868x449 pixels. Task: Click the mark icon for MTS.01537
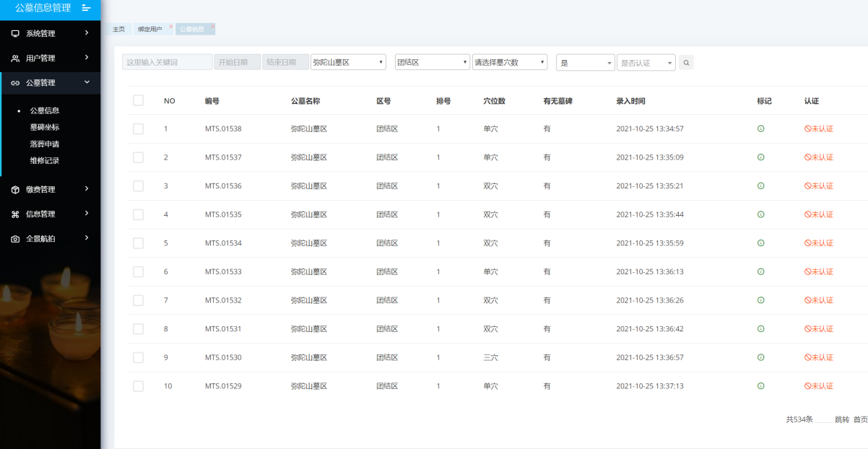click(760, 157)
